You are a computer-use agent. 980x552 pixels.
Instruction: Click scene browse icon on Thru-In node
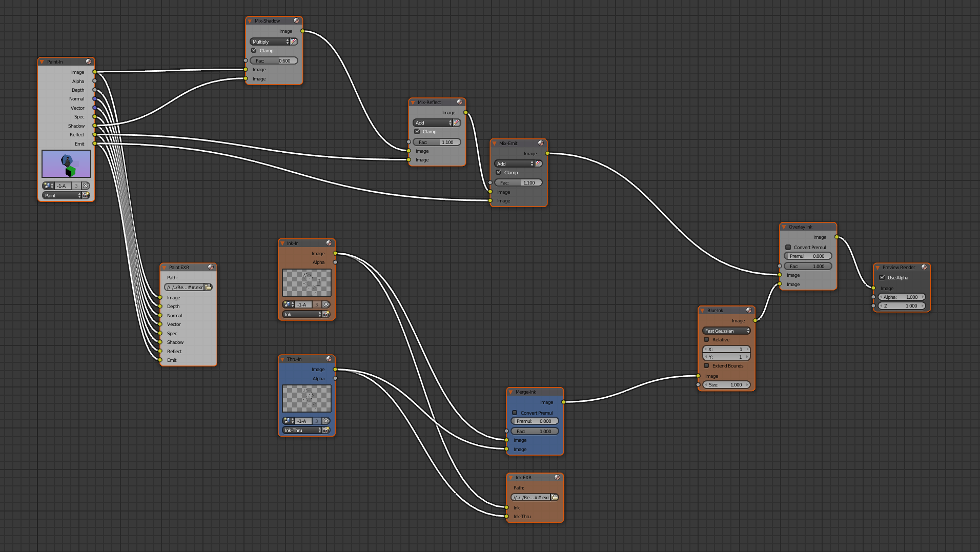(288, 421)
